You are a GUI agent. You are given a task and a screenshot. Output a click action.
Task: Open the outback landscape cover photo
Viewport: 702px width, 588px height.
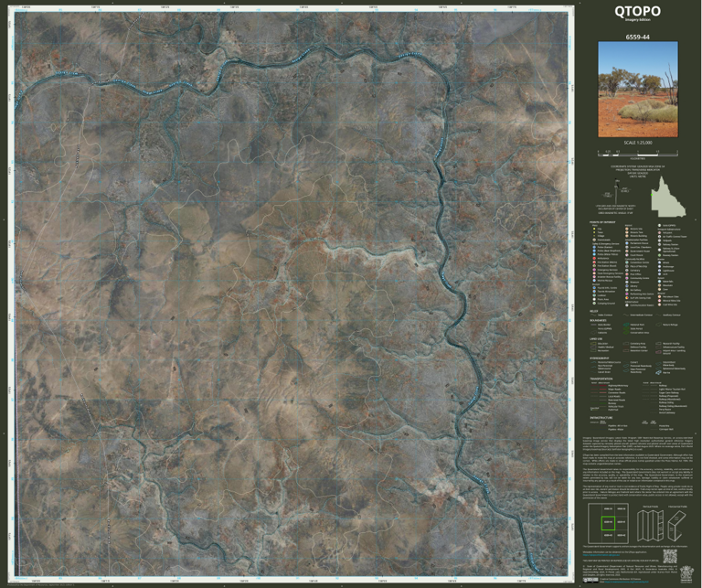coord(638,90)
